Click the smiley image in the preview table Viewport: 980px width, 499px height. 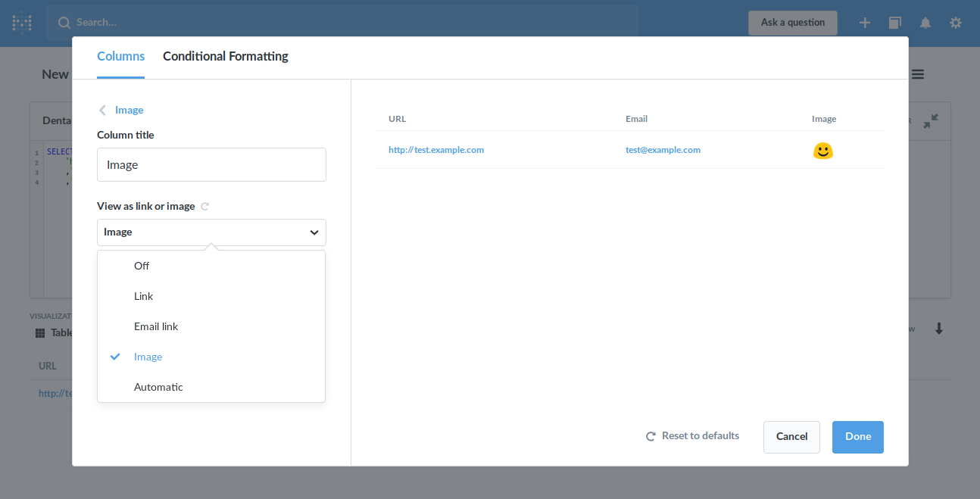823,151
